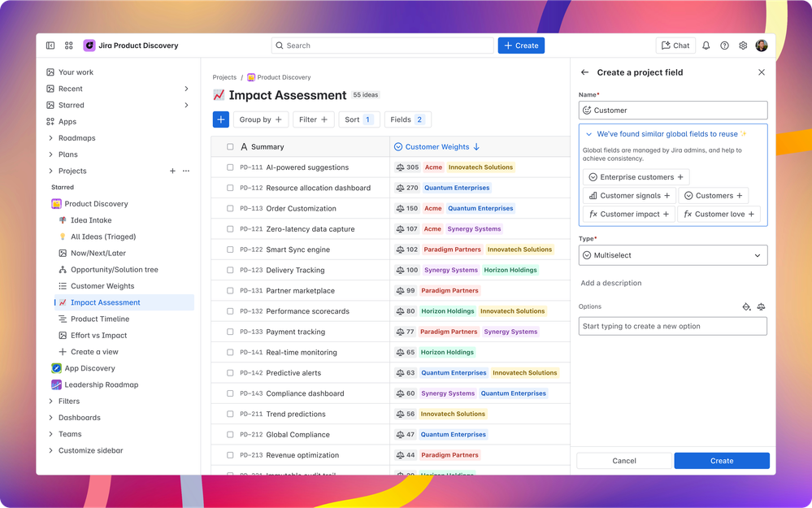Expand the Dashboards section
Image resolution: width=812 pixels, height=508 pixels.
pyautogui.click(x=50, y=418)
